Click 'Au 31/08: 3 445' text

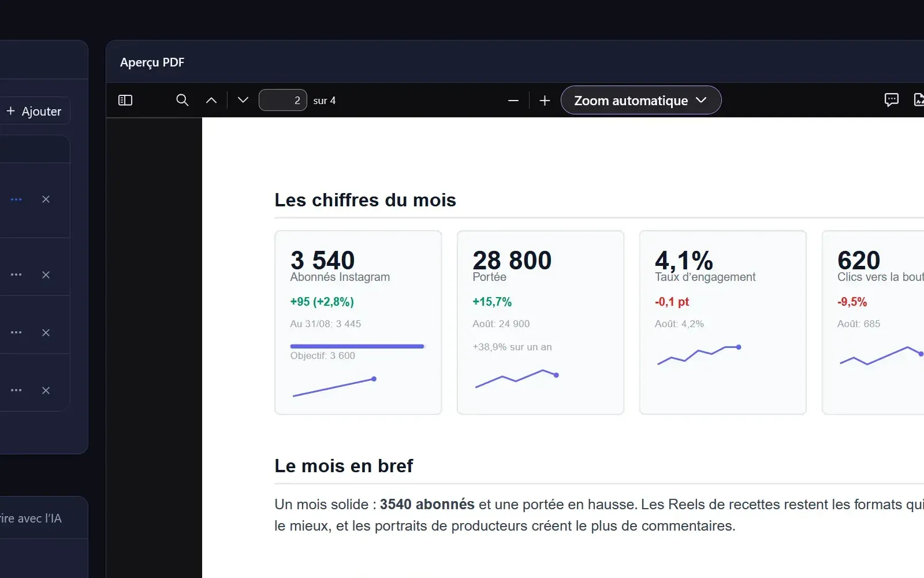[x=326, y=324]
